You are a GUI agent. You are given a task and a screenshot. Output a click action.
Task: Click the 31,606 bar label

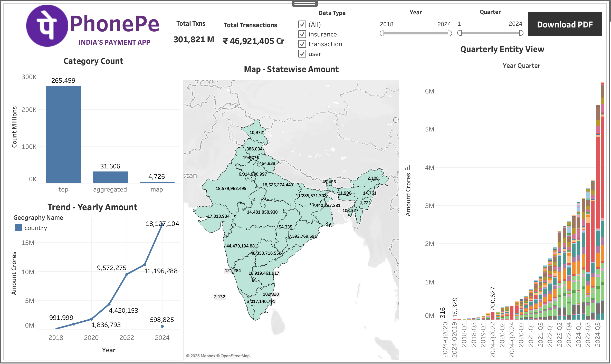pos(110,166)
